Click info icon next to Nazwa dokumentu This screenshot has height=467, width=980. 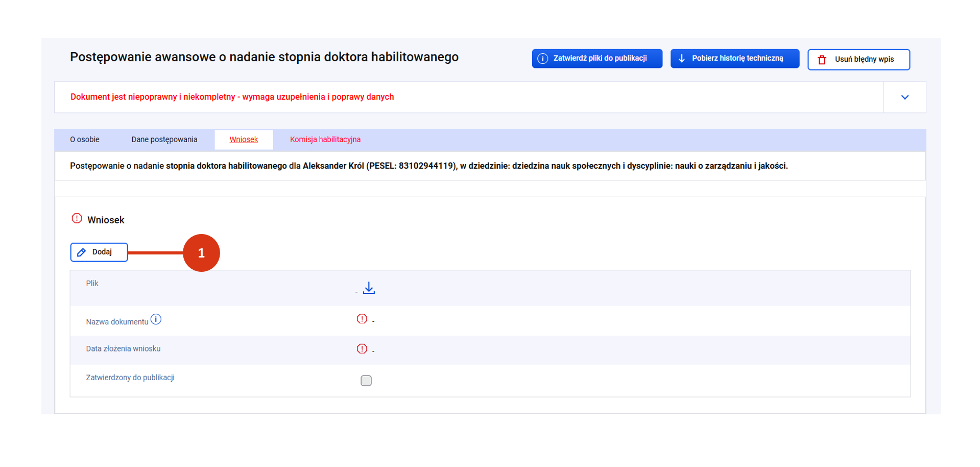(x=156, y=320)
